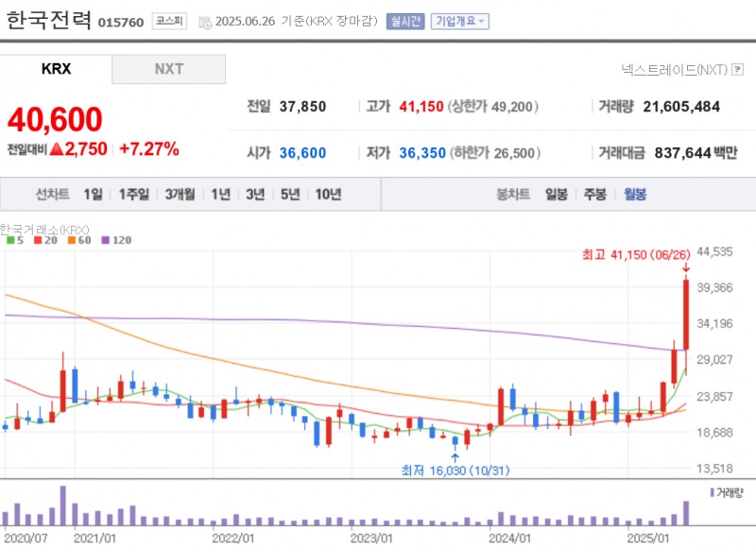Click the help icon next to 넥스트레이드(NXT)
This screenshot has width=756, height=548.
point(735,70)
